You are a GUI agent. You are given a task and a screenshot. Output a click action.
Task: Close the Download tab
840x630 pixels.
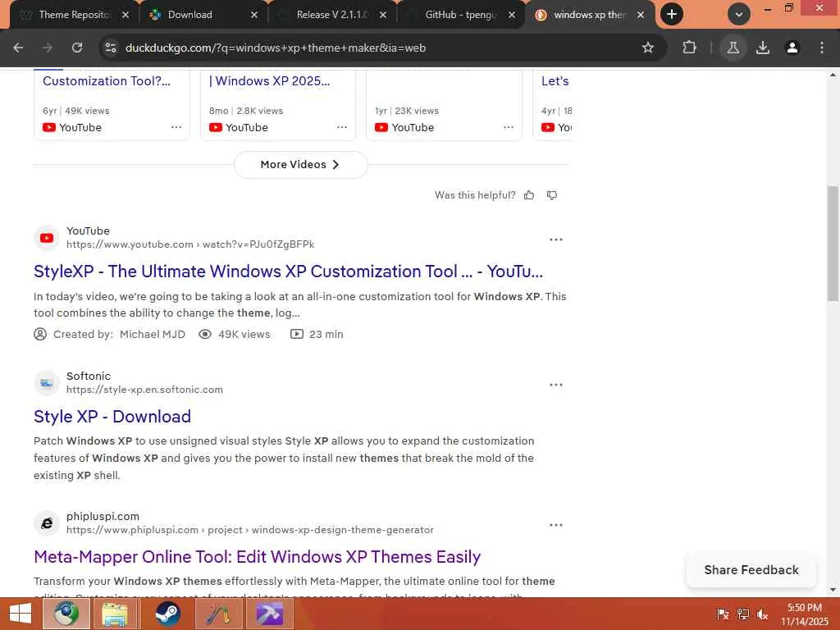tap(254, 15)
